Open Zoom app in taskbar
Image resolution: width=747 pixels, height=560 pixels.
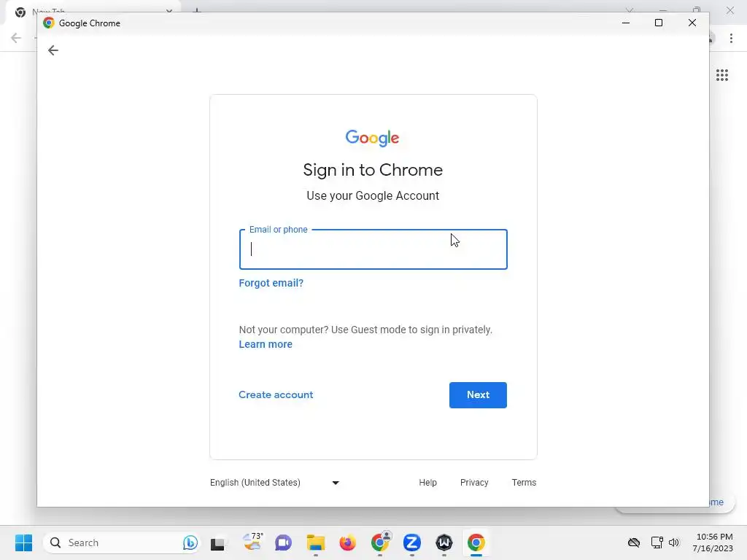pos(411,542)
